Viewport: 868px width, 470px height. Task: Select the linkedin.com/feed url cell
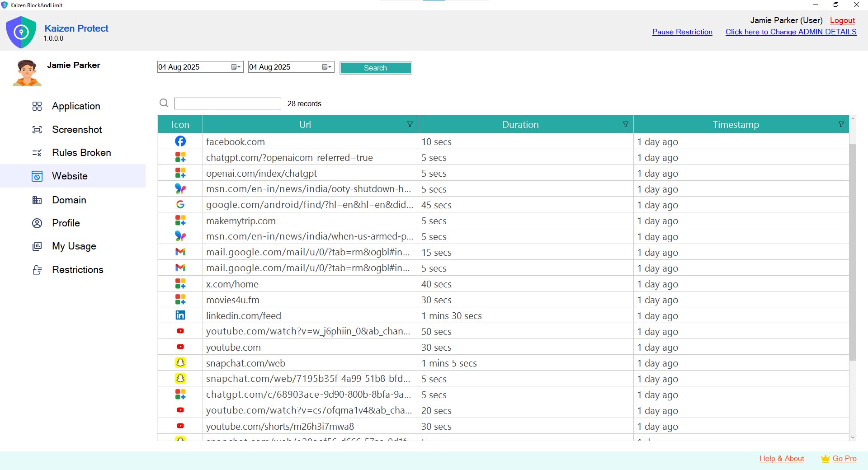(x=310, y=315)
